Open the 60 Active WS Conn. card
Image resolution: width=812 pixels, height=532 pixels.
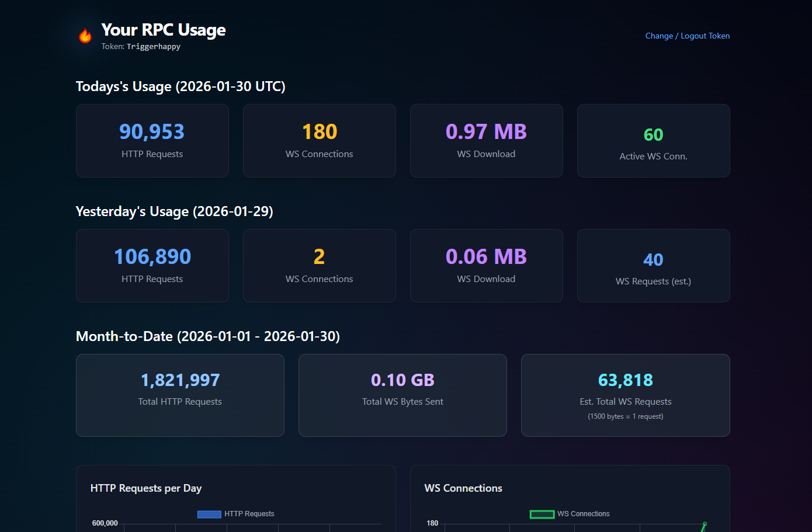click(x=653, y=141)
